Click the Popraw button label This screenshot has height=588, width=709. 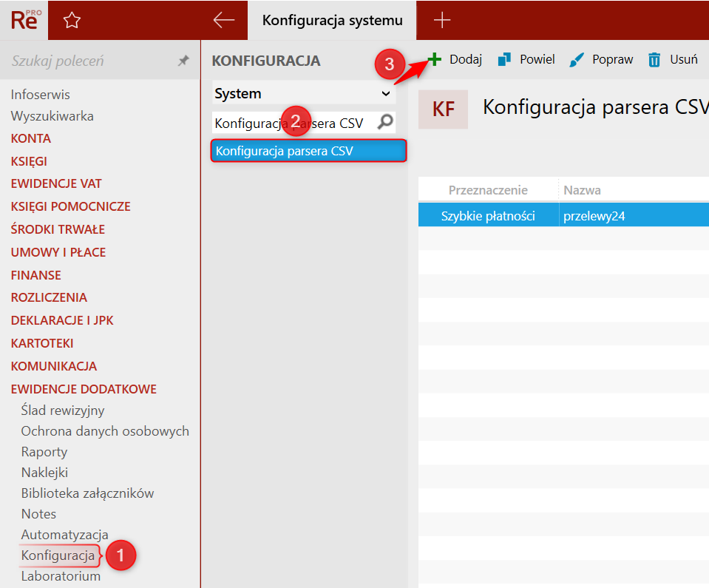tap(613, 59)
